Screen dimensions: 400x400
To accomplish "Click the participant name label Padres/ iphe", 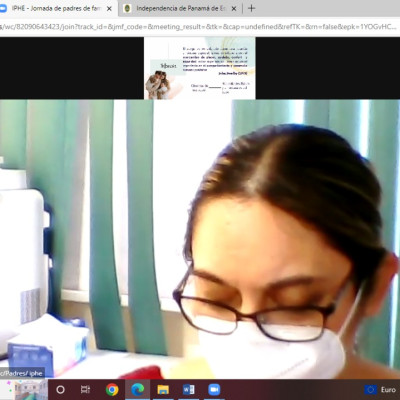I will click(x=22, y=373).
